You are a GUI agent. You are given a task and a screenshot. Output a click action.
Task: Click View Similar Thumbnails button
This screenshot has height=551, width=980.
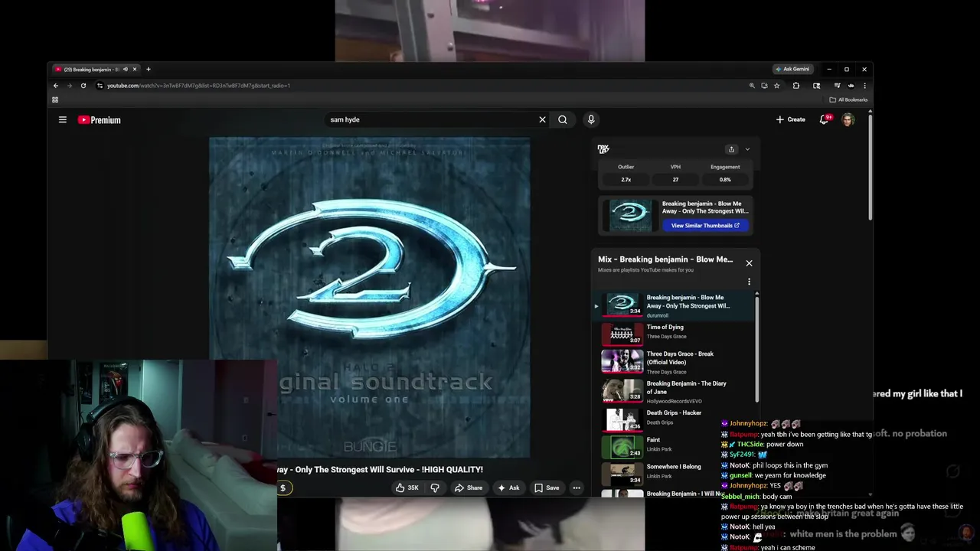coord(705,226)
